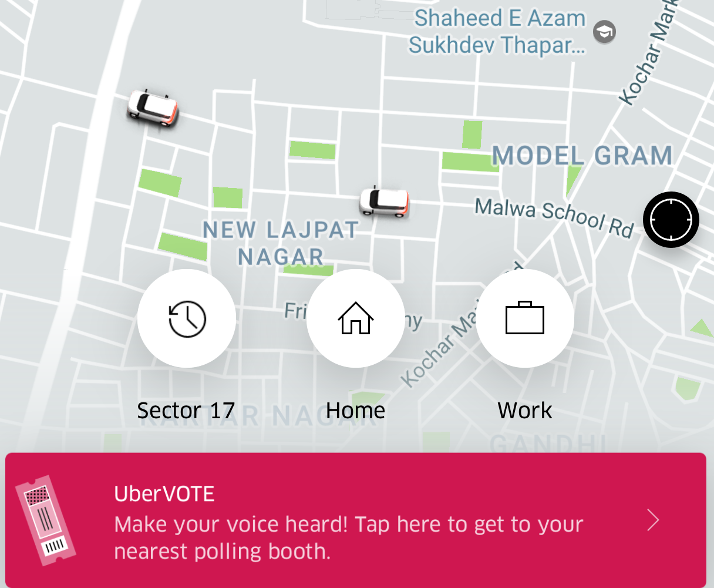Tap the Sector 17 label
The height and width of the screenshot is (588, 714).
186,411
